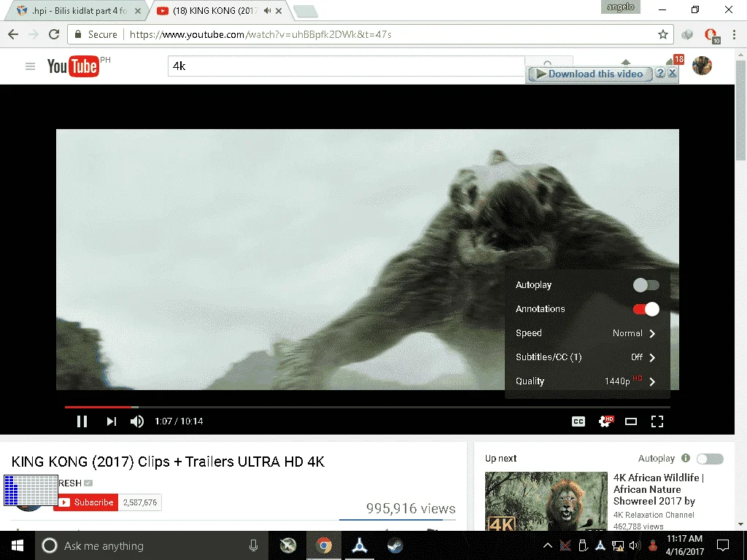Open Chrome three-dot menu
Screen dimensions: 747x560
click(x=734, y=34)
